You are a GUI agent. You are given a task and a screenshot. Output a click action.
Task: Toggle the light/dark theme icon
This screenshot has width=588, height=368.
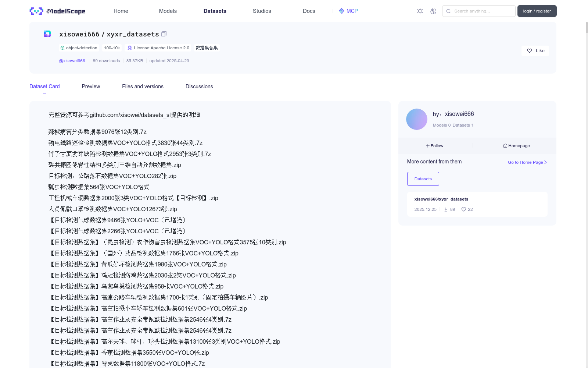click(420, 11)
